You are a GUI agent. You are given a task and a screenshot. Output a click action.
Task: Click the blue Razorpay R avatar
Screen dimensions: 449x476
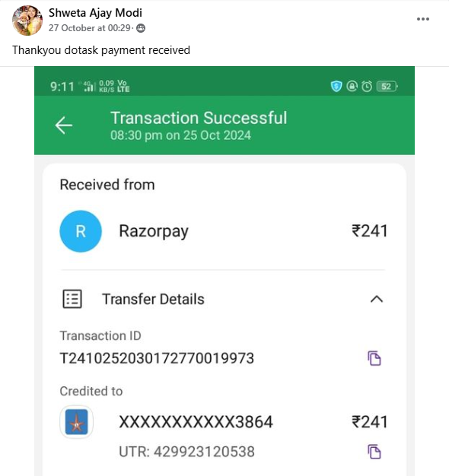click(x=81, y=231)
